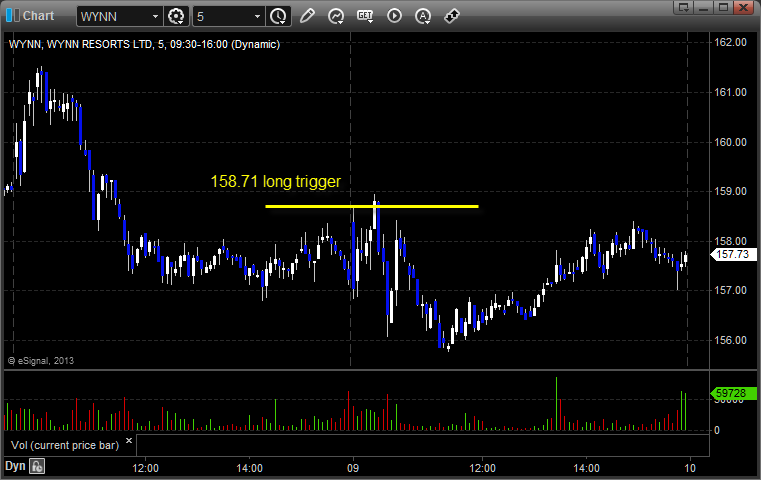
Task: Open the studies chart icon menu
Action: [336, 16]
